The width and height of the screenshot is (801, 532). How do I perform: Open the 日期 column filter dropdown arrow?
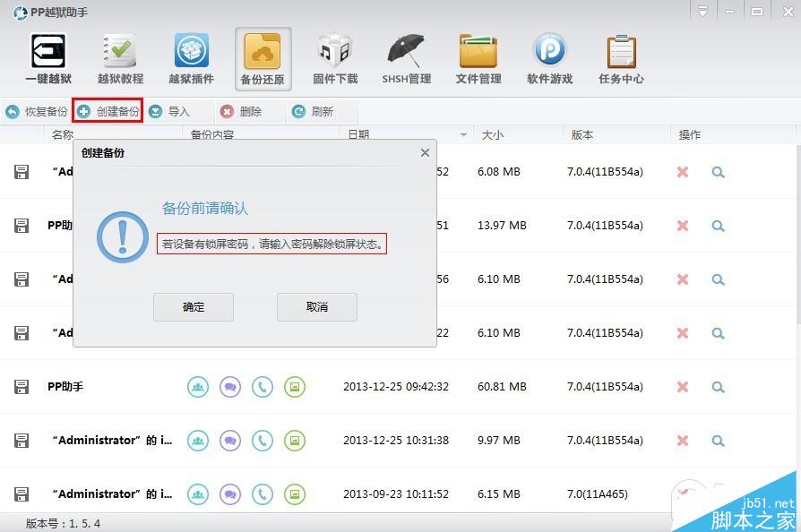(x=462, y=134)
